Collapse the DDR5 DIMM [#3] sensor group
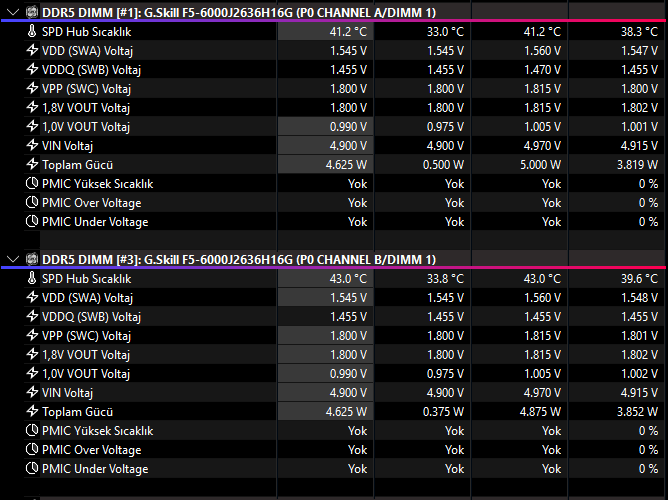The height and width of the screenshot is (500, 668). [x=13, y=259]
